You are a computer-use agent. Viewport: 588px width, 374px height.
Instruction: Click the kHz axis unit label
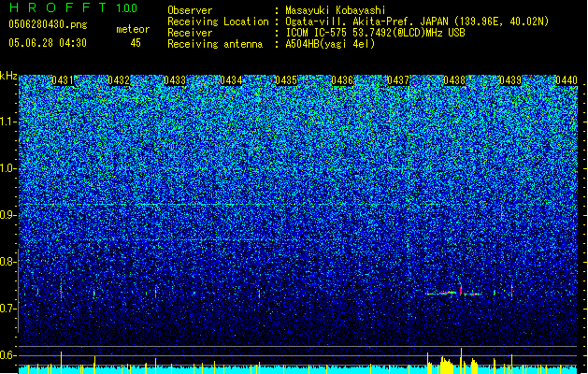[8, 76]
